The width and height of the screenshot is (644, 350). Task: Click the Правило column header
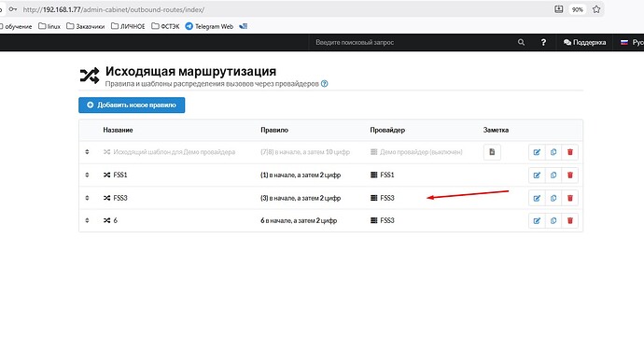(274, 130)
